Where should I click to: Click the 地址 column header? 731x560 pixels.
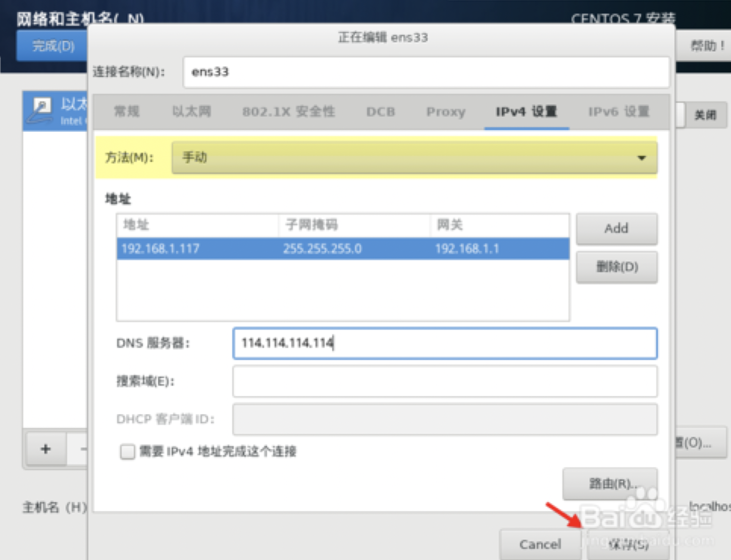197,225
